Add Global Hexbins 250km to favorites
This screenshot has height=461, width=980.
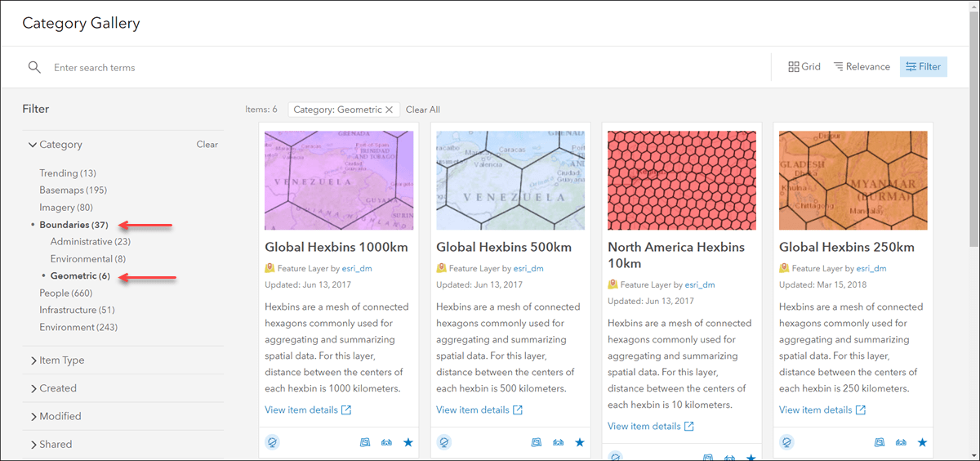click(922, 442)
